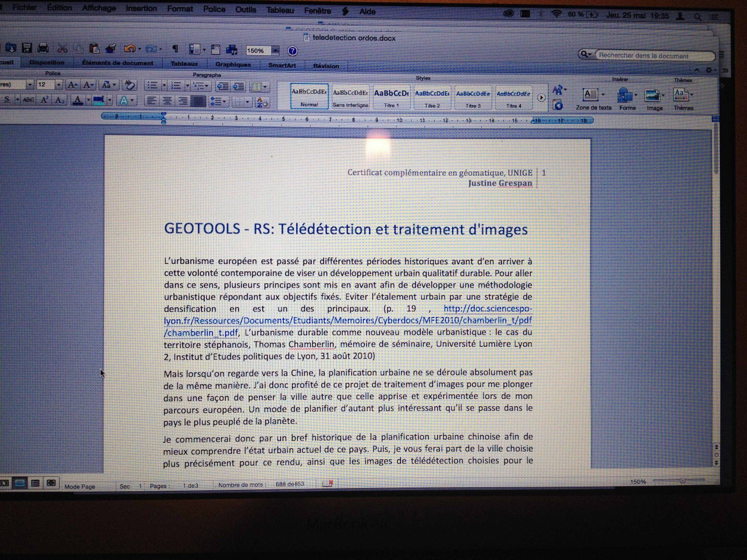Increase font size with the A-up button
The height and width of the screenshot is (560, 747).
[x=72, y=85]
